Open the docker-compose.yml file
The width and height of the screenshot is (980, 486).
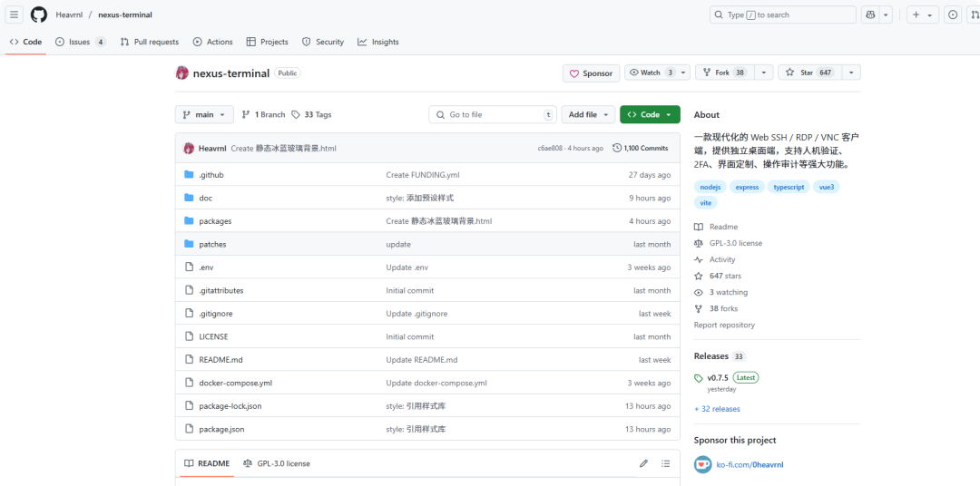click(236, 383)
